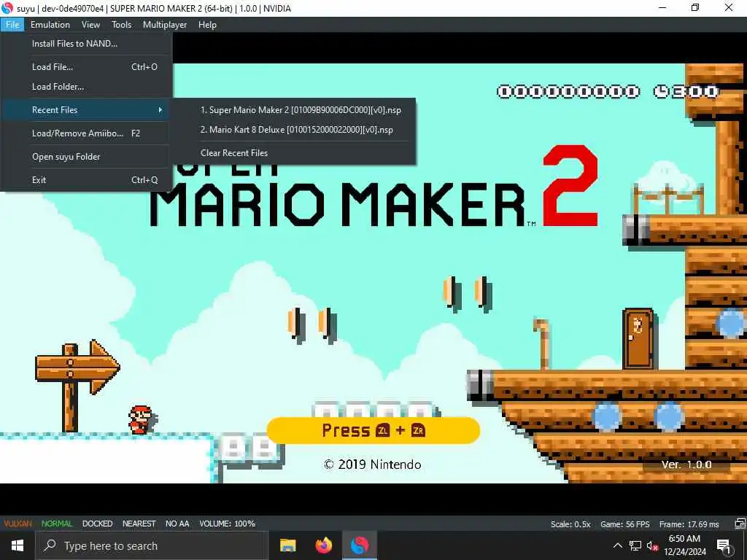
Task: Click the timer clock icon
Action: 661,91
